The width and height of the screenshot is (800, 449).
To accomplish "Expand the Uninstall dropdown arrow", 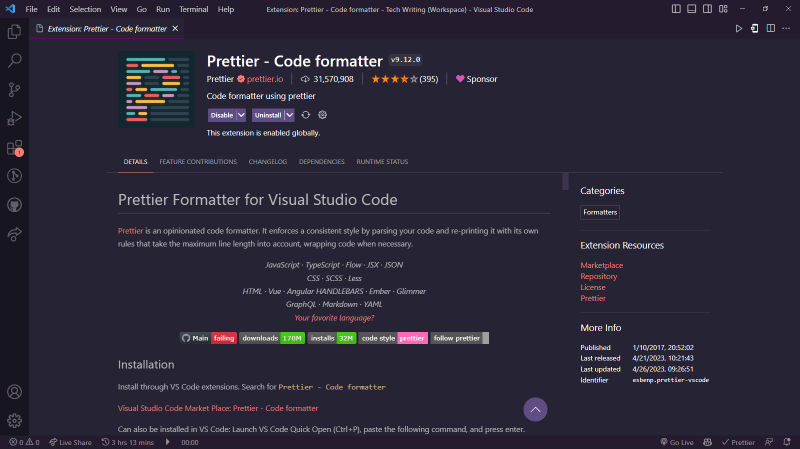I will tap(289, 115).
